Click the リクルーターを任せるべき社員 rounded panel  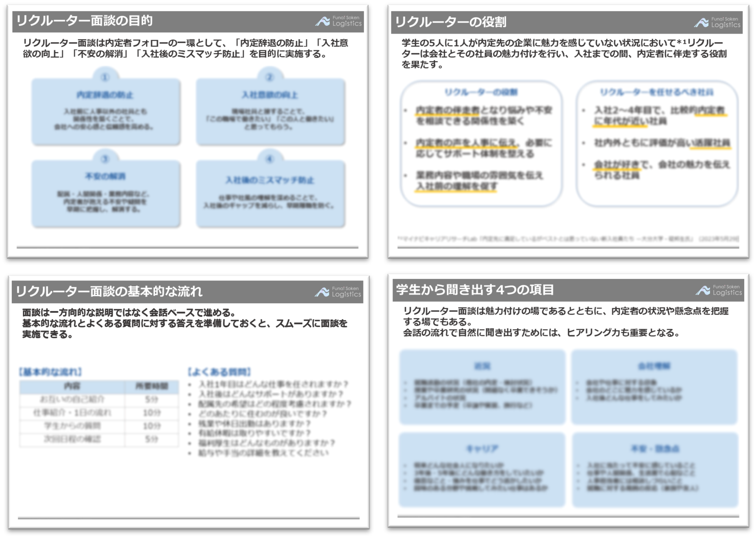point(656,144)
